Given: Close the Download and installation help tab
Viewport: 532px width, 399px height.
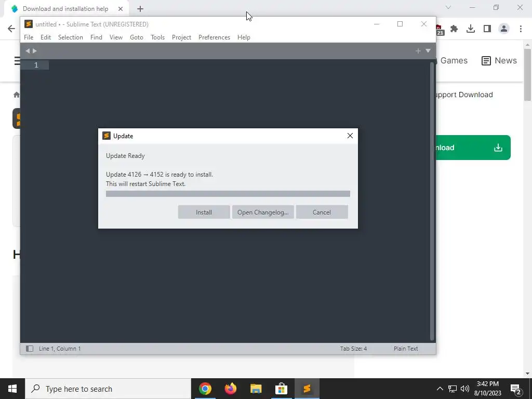Looking at the screenshot, I should [121, 9].
